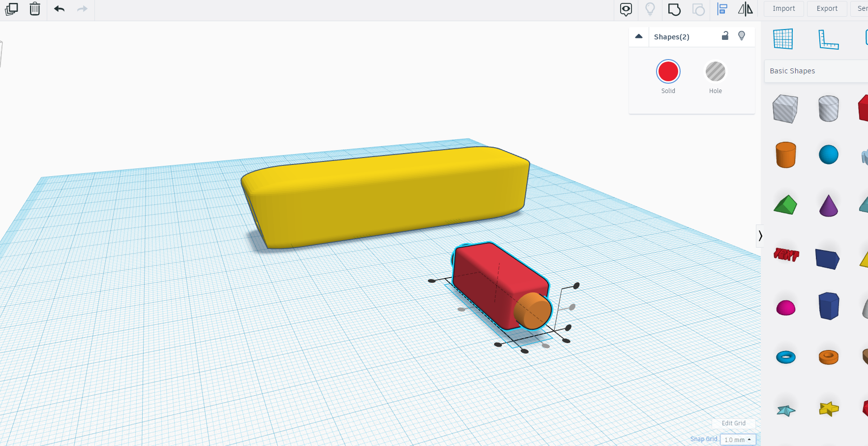Hide selected shapes via panel lightbulb
The height and width of the screenshot is (446, 868).
click(742, 36)
